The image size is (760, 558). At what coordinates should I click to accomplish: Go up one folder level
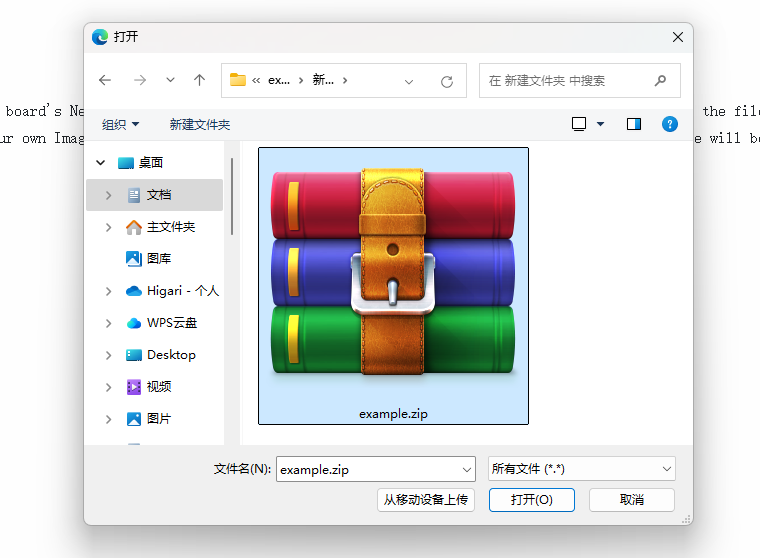pos(199,80)
